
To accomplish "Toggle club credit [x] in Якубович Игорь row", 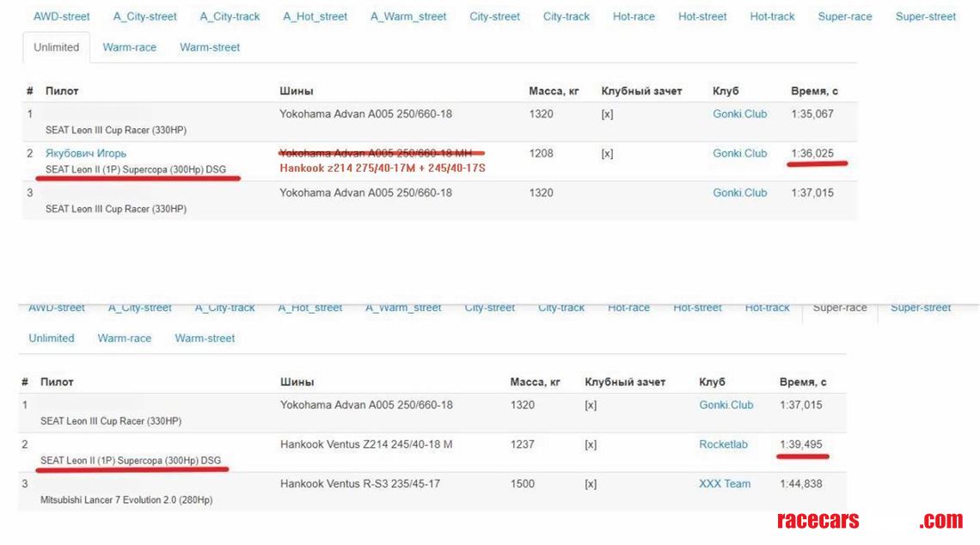I will click(x=607, y=153).
